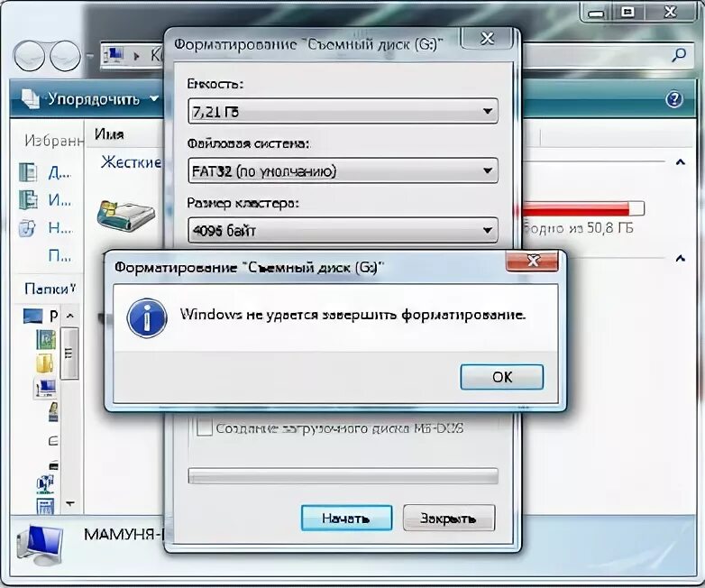Select the hard drive icon under Жесткие

126,216
